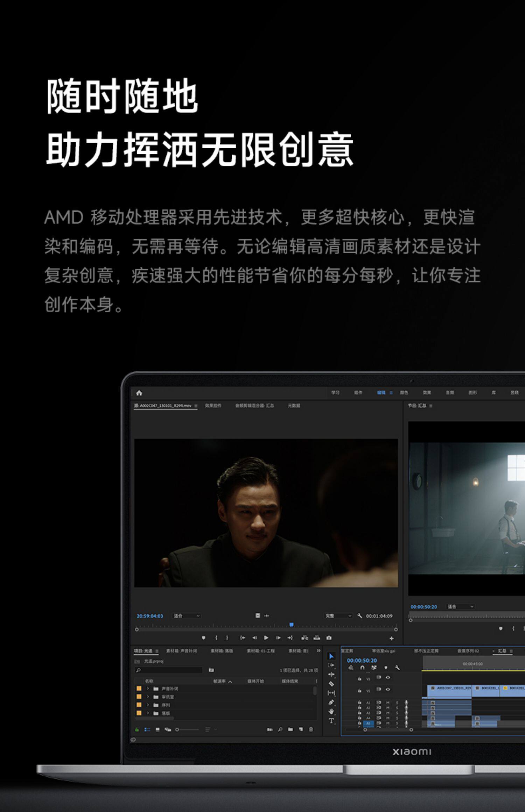
Task: Select the Hand tool
Action: point(331,711)
